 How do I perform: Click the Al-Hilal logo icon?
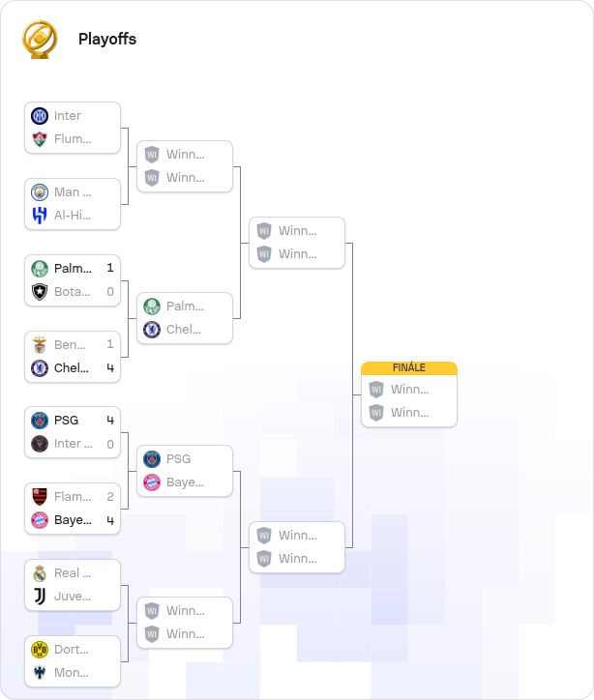40,216
